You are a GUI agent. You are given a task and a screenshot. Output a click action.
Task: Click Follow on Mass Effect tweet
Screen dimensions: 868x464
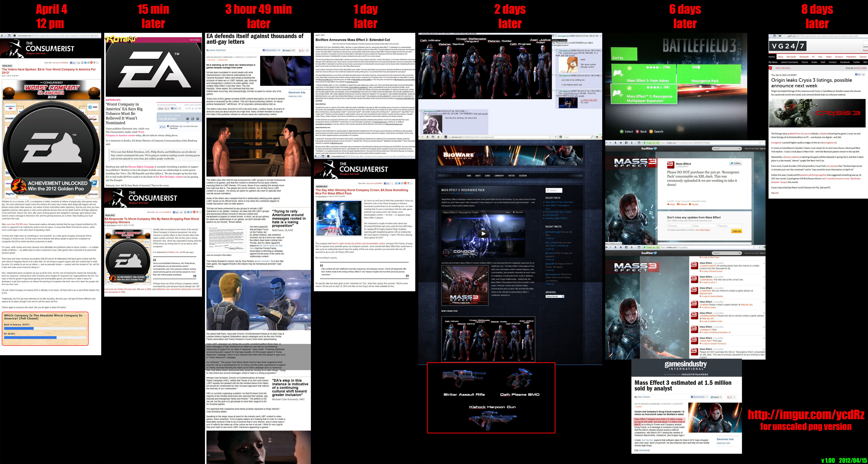(x=736, y=163)
